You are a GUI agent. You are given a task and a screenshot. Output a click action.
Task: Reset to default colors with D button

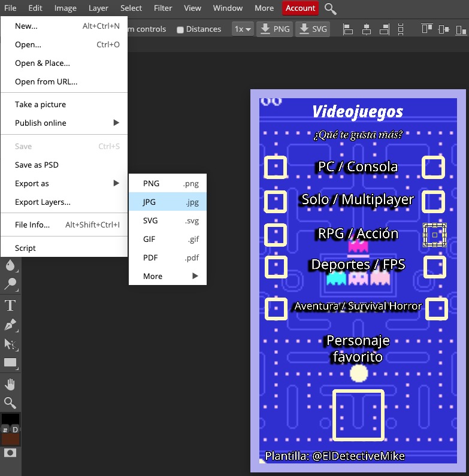tap(15, 429)
